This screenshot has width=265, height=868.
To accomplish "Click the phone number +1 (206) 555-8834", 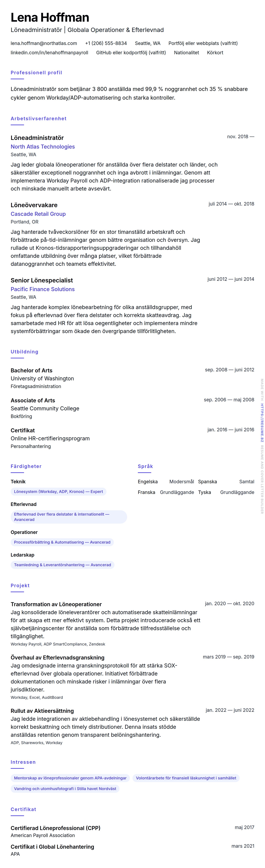I will tap(106, 43).
